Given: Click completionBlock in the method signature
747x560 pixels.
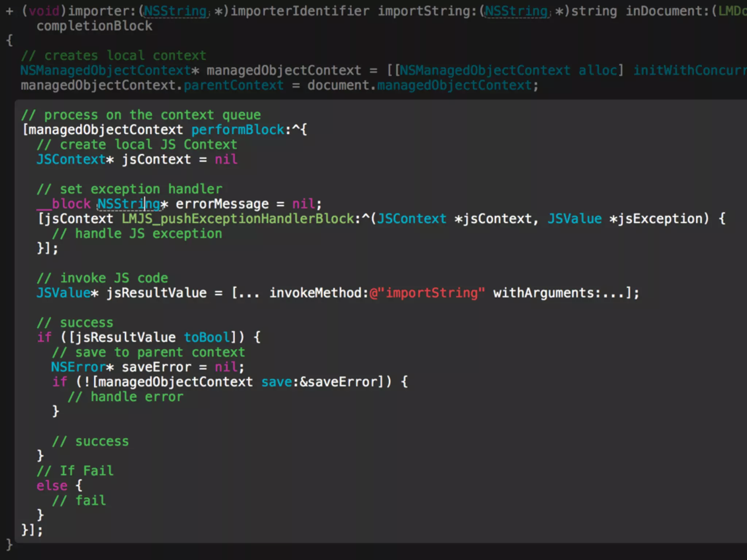Looking at the screenshot, I should point(94,26).
